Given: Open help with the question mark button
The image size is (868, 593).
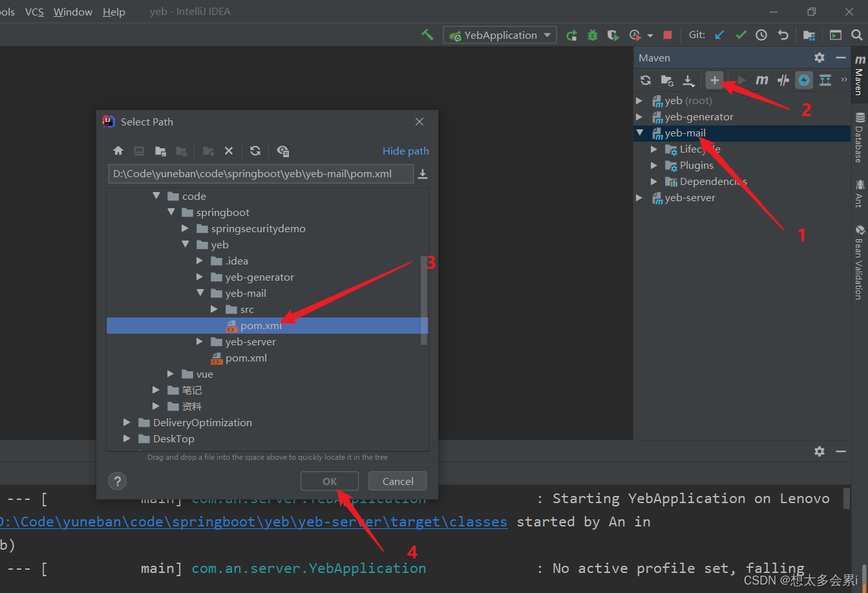Looking at the screenshot, I should pos(117,481).
